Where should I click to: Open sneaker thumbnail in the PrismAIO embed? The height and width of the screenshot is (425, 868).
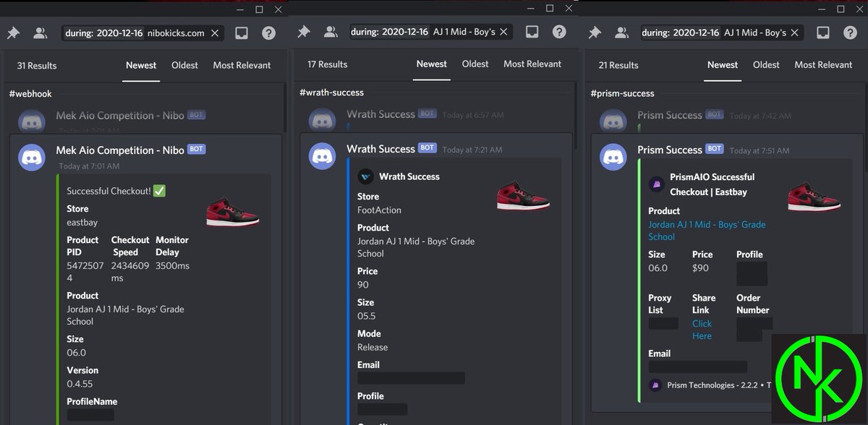coord(814,194)
